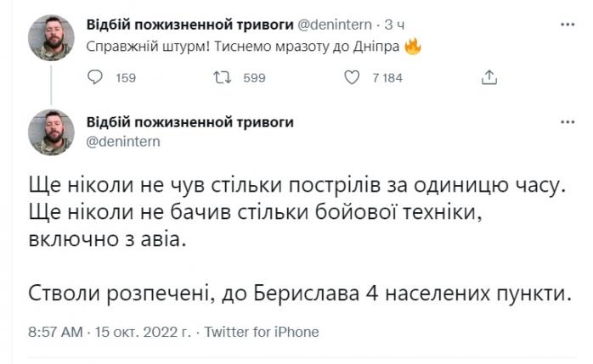The image size is (593, 364).
Task: Click the 7 184 likes count
Action: pyautogui.click(x=387, y=78)
